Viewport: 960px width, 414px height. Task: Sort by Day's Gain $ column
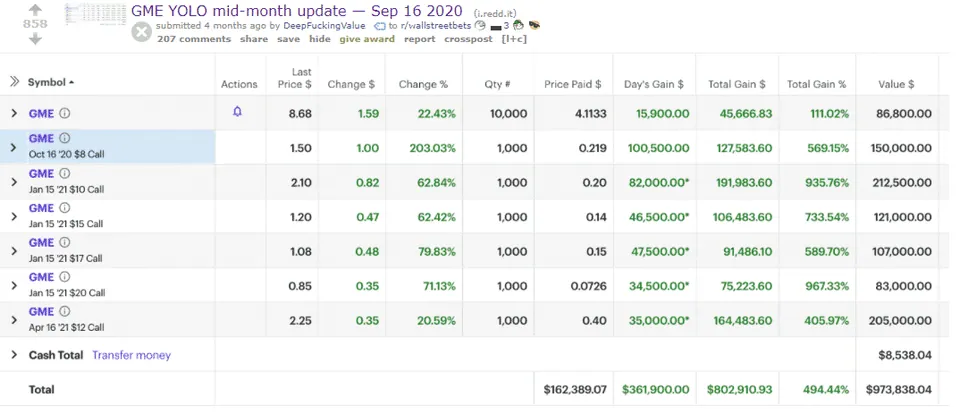pos(654,85)
